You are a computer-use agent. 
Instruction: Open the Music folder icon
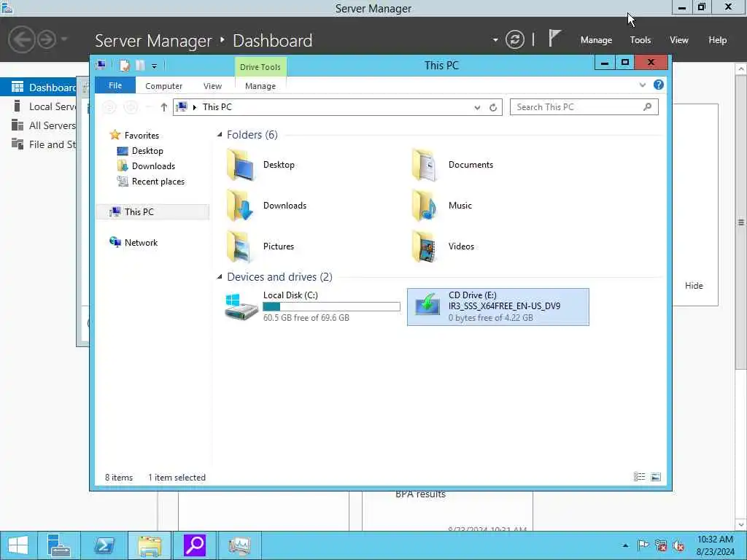coord(424,206)
